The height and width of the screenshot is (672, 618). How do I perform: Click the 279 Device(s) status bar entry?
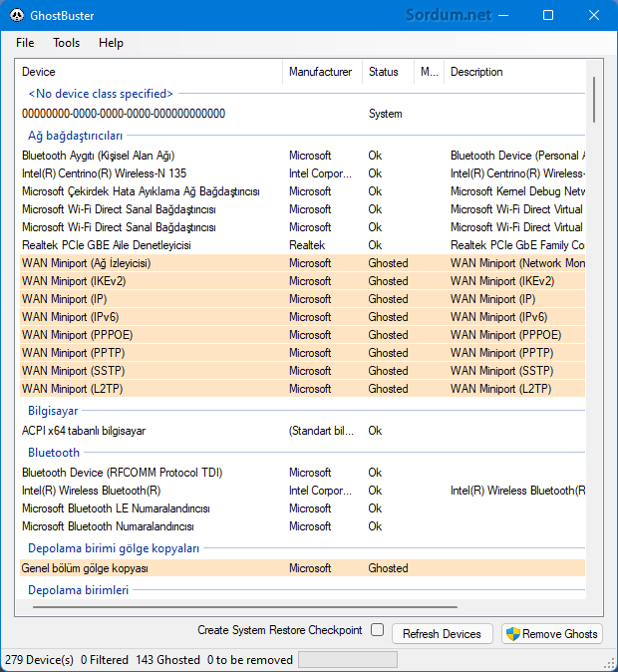pyautogui.click(x=39, y=660)
